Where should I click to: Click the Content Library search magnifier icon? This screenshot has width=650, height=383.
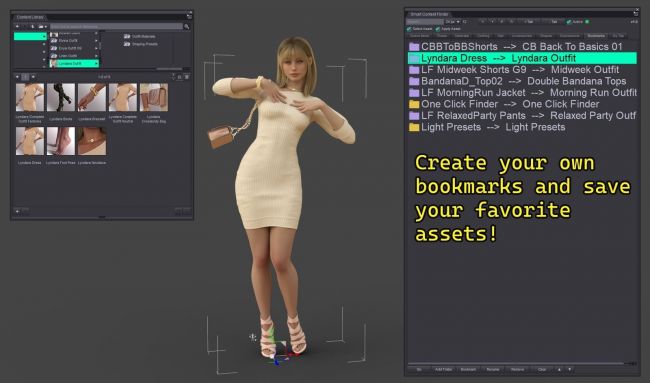coord(187,27)
